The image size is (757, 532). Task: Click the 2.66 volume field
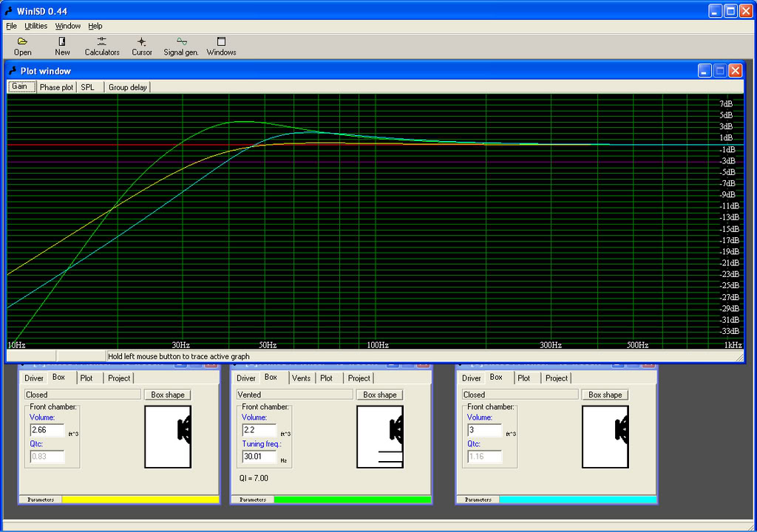[x=47, y=430]
